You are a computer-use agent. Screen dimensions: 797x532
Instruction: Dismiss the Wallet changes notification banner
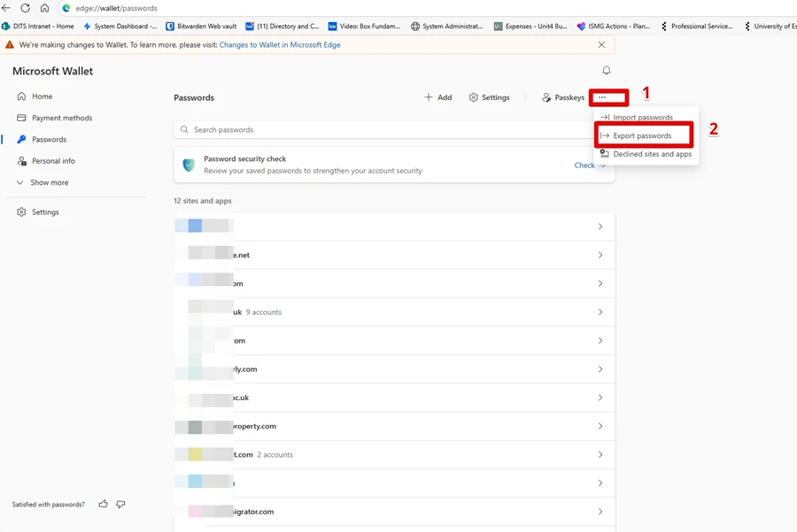(601, 44)
